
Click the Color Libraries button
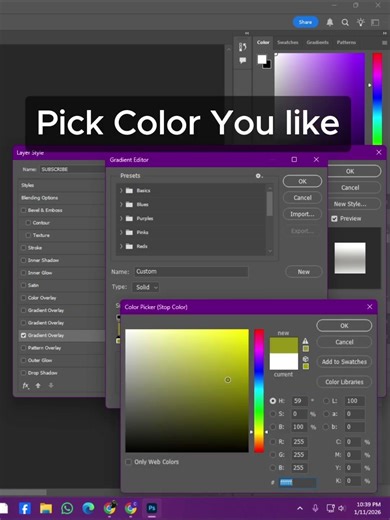344,382
